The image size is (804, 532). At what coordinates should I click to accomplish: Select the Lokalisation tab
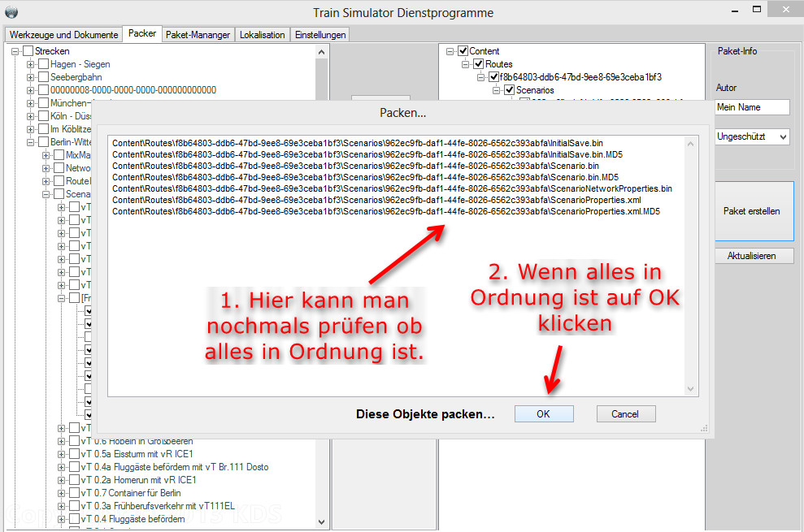tap(262, 34)
